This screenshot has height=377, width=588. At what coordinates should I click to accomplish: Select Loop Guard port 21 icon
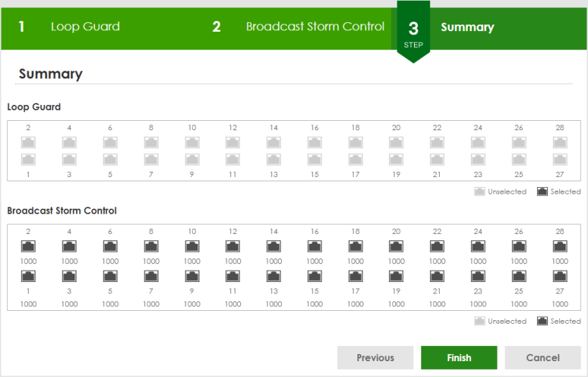coord(437,160)
